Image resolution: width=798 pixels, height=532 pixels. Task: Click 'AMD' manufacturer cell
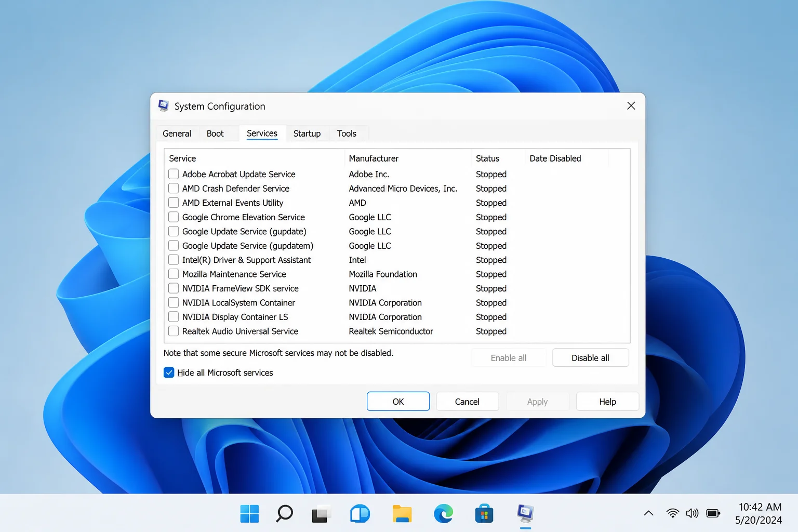point(357,203)
